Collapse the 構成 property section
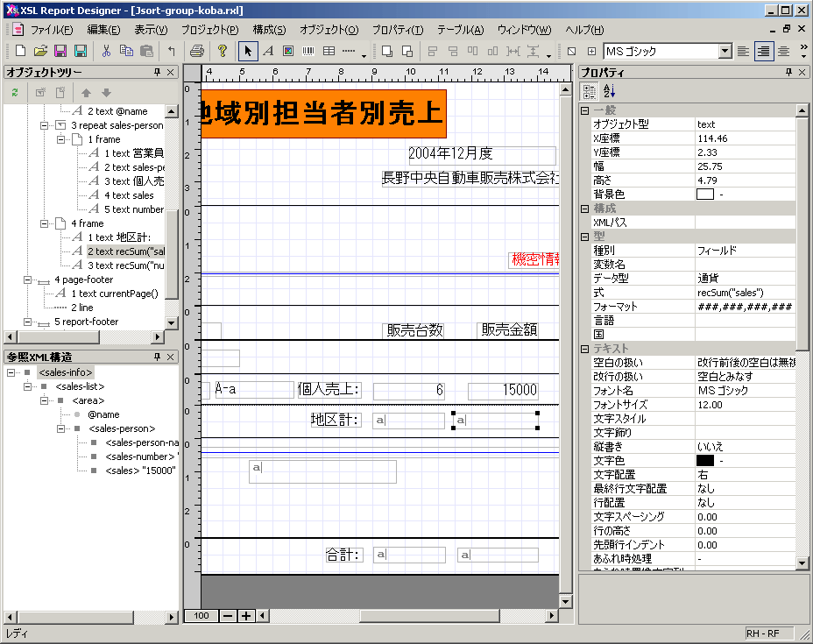This screenshot has height=644, width=813. click(x=585, y=209)
